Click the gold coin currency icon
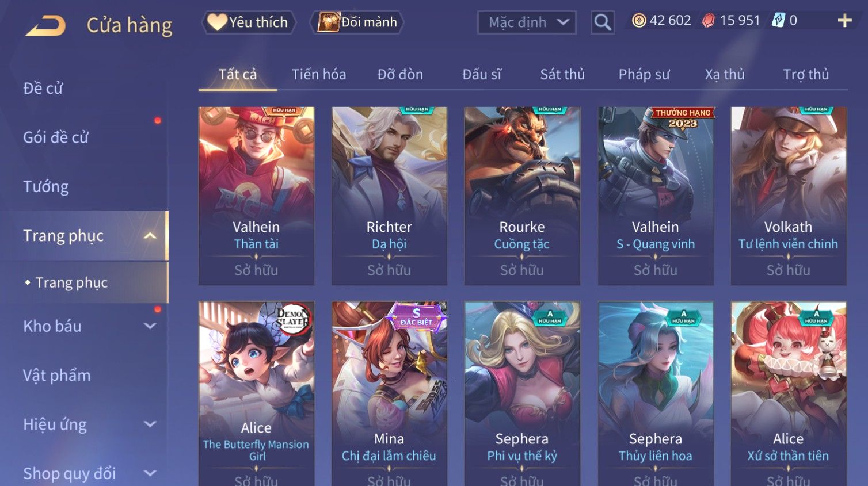The width and height of the screenshot is (868, 486). coord(639,21)
